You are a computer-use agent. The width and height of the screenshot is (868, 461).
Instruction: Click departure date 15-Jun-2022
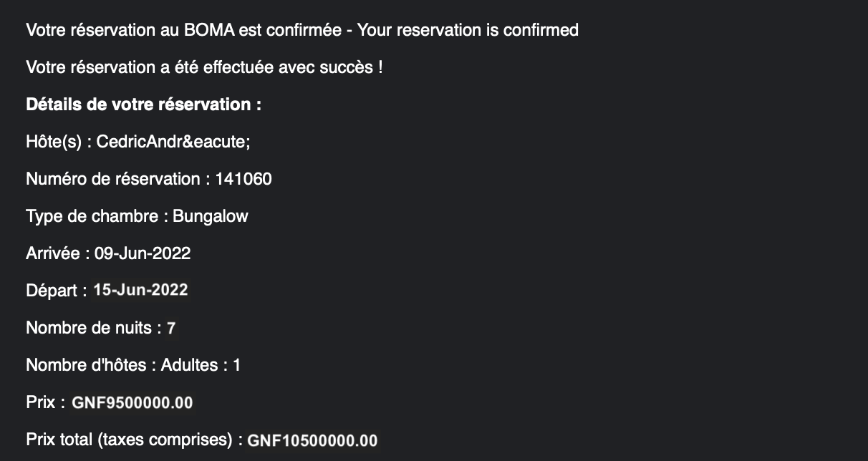pos(141,290)
